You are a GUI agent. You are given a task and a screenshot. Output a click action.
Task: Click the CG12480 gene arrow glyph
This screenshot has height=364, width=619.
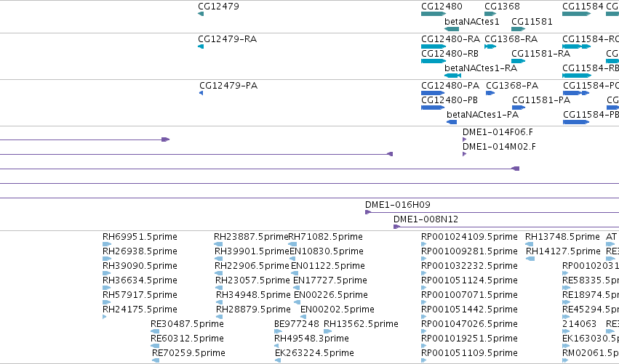pyautogui.click(x=434, y=14)
